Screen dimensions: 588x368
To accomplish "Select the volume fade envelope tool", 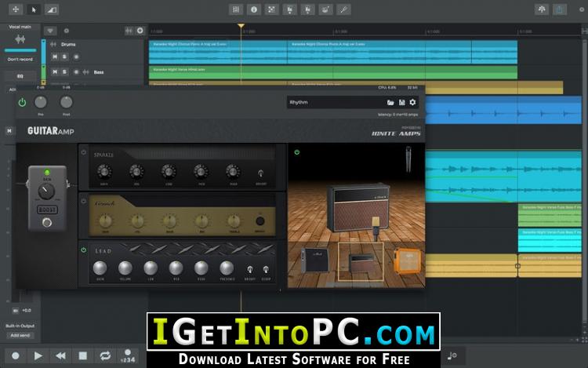I will point(52,9).
